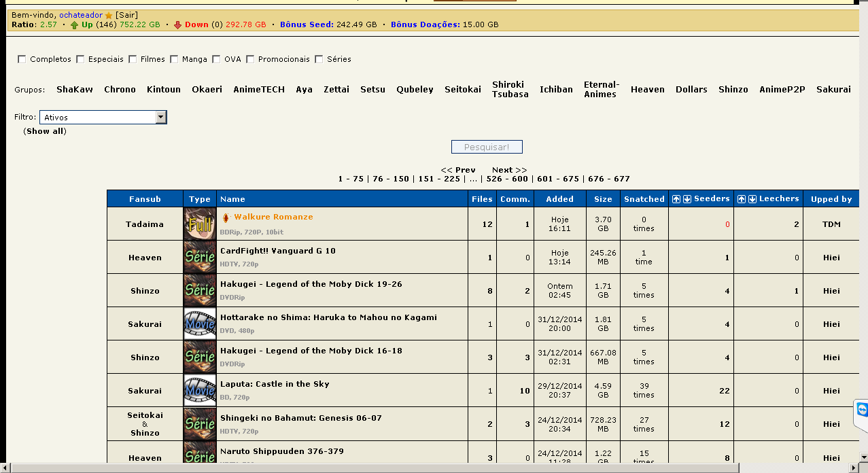Click the Série icon for Shingeki no Bahamut
This screenshot has width=868, height=473.
tap(200, 423)
